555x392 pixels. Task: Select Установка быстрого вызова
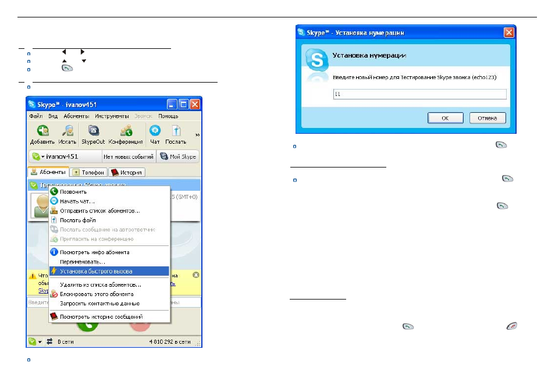click(109, 272)
